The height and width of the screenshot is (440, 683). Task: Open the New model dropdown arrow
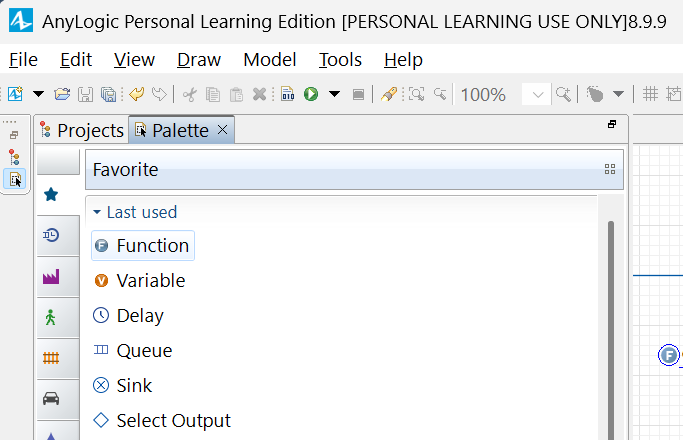click(x=38, y=94)
